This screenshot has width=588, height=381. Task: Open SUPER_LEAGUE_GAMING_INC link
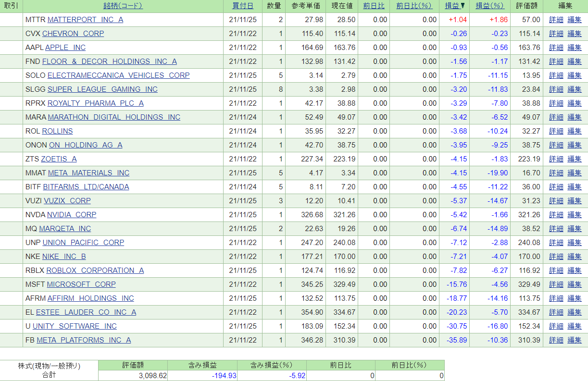coord(102,89)
